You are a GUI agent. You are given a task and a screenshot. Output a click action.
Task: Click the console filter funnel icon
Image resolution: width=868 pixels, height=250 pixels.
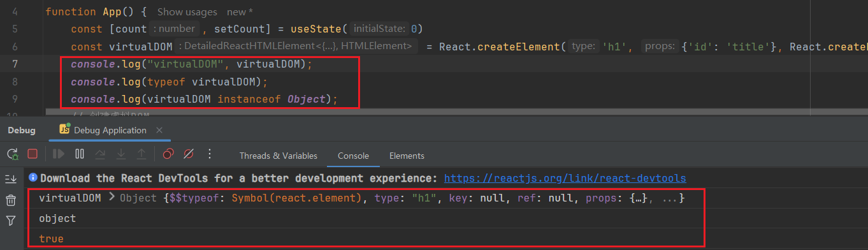[11, 221]
